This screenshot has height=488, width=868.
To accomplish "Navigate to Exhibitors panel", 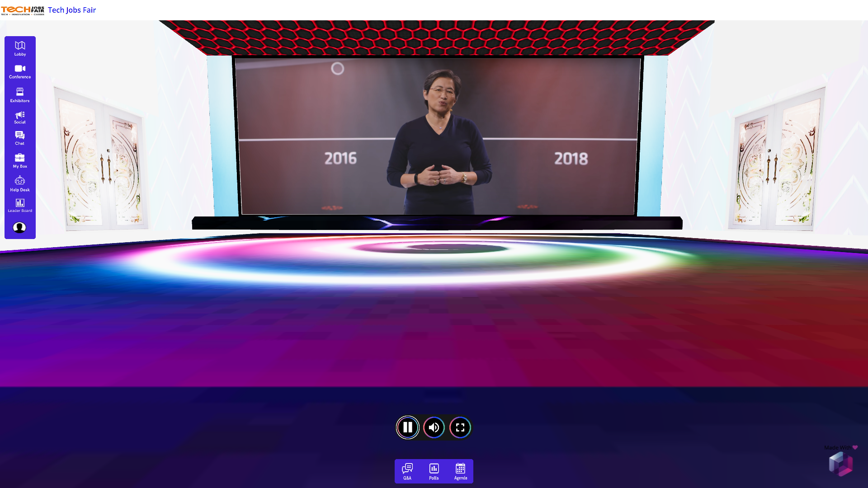I will click(20, 95).
